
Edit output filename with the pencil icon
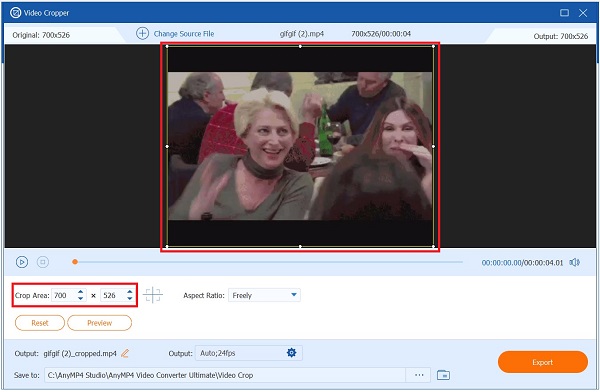click(125, 353)
